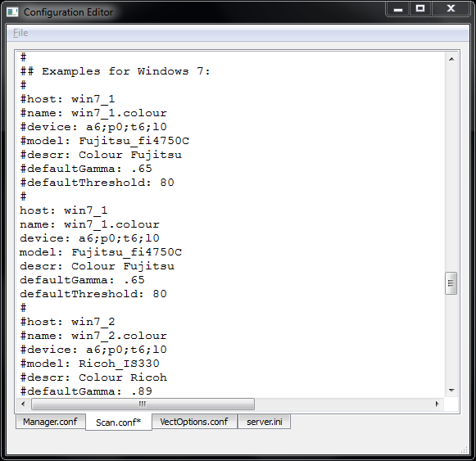Minimize the Configuration Editor window
Image resolution: width=476 pixels, height=461 pixels.
pyautogui.click(x=398, y=9)
